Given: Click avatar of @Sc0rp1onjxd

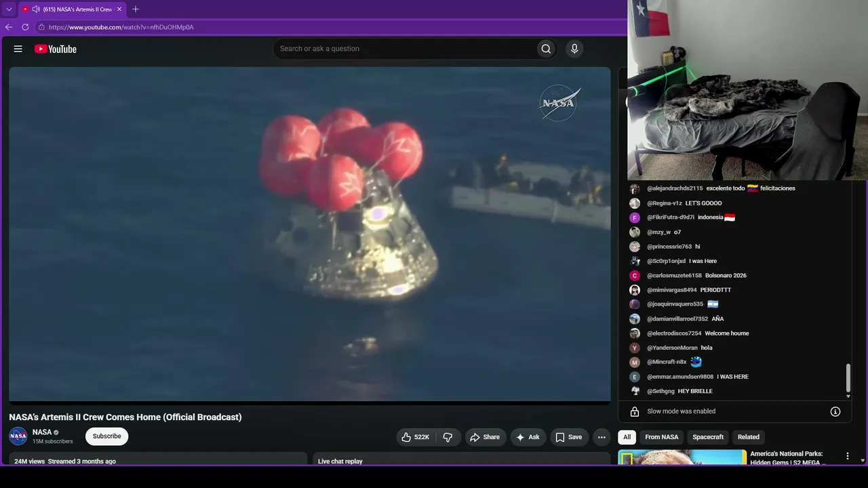Looking at the screenshot, I should [635, 261].
